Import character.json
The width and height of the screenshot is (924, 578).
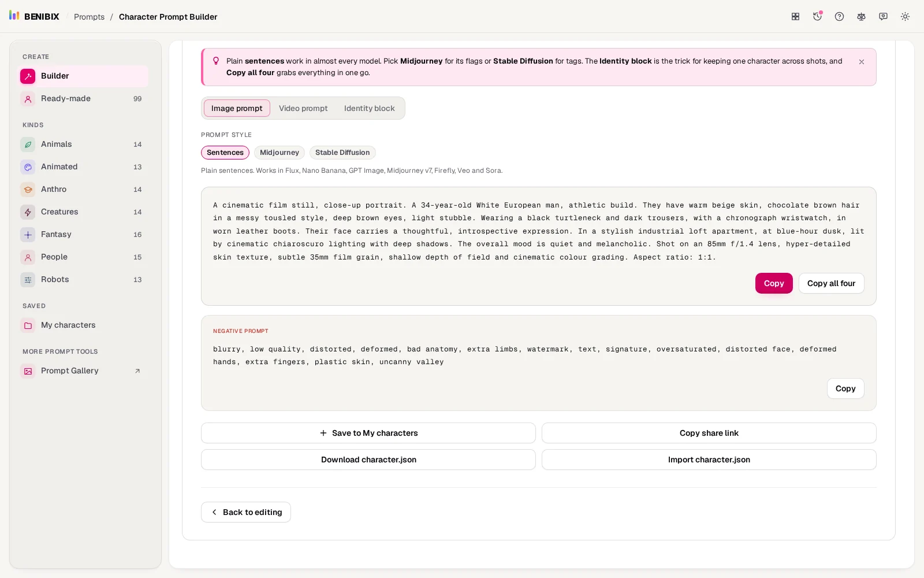709,460
